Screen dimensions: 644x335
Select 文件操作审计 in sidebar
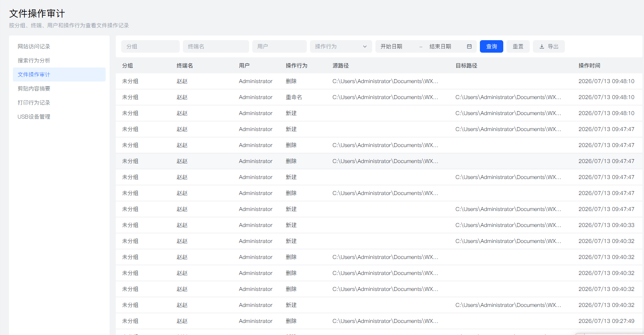(59, 74)
